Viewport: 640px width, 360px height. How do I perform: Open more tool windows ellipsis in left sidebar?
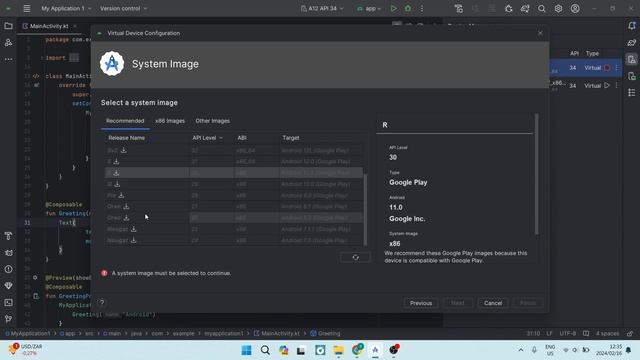pos(8,59)
